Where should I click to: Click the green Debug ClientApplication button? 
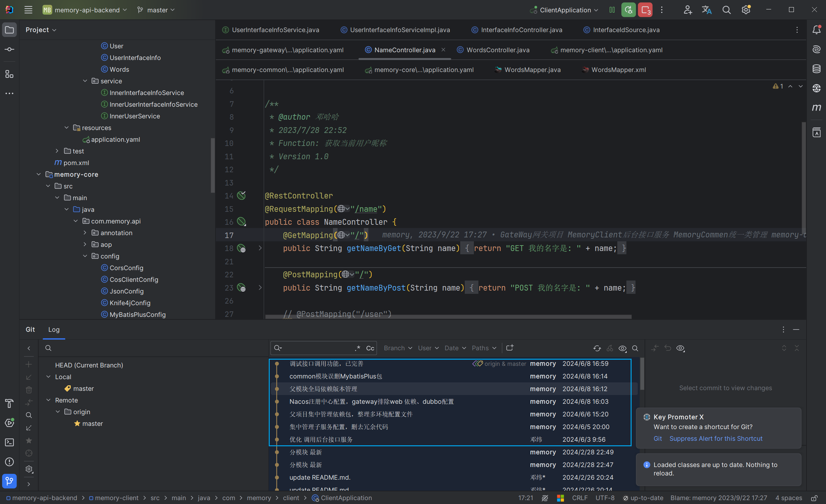tap(628, 10)
